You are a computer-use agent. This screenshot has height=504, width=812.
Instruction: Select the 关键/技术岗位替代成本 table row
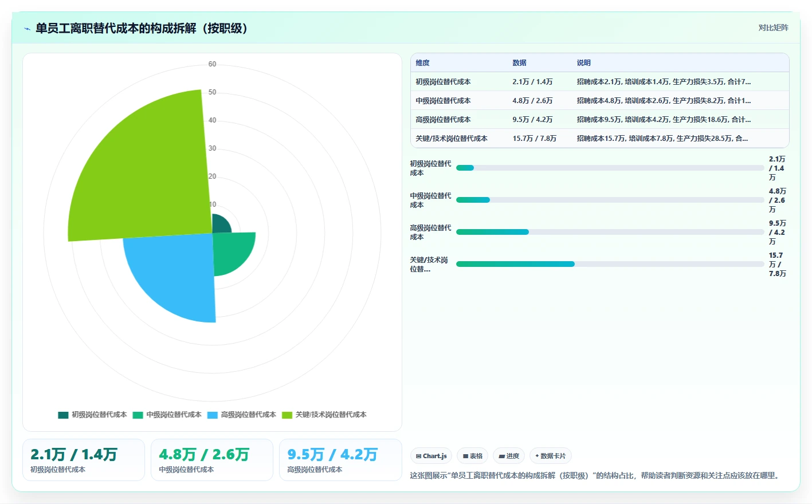coord(599,138)
